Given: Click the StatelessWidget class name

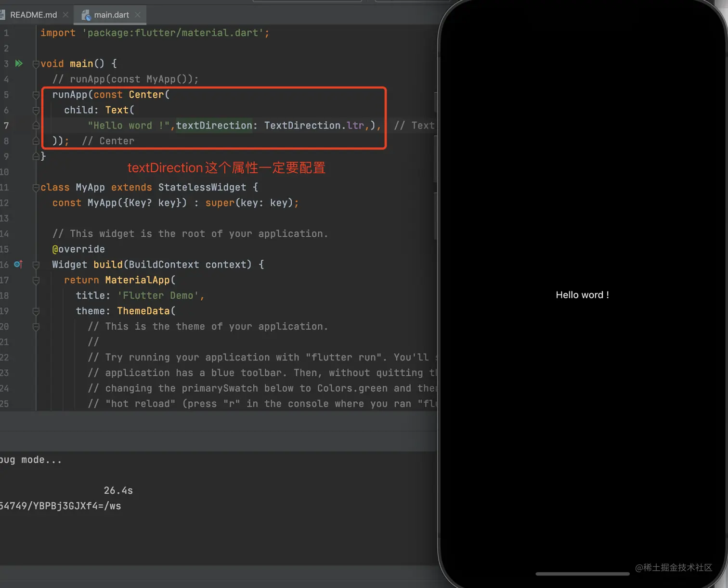Looking at the screenshot, I should (202, 187).
